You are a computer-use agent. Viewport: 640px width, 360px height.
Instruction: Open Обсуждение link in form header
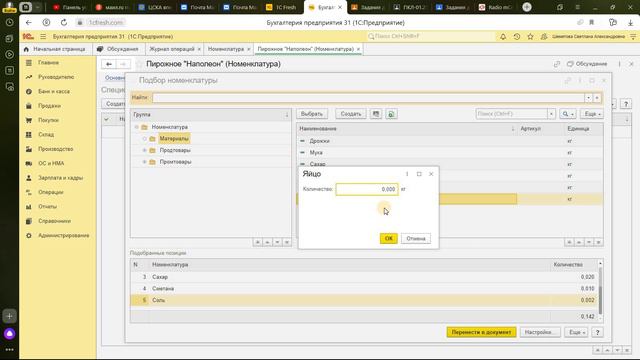click(x=587, y=64)
